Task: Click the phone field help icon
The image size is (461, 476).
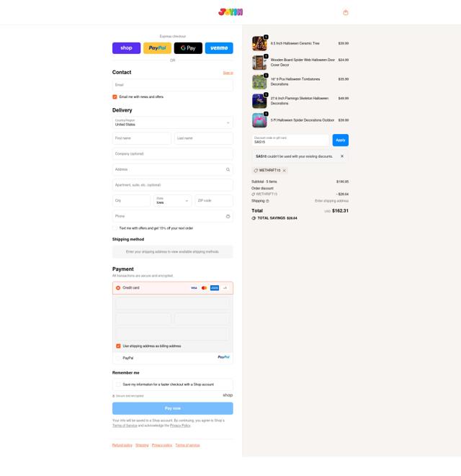Action: click(x=228, y=217)
